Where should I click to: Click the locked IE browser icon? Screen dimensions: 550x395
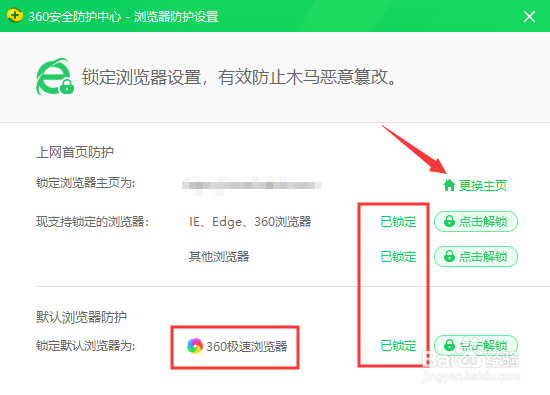55,77
